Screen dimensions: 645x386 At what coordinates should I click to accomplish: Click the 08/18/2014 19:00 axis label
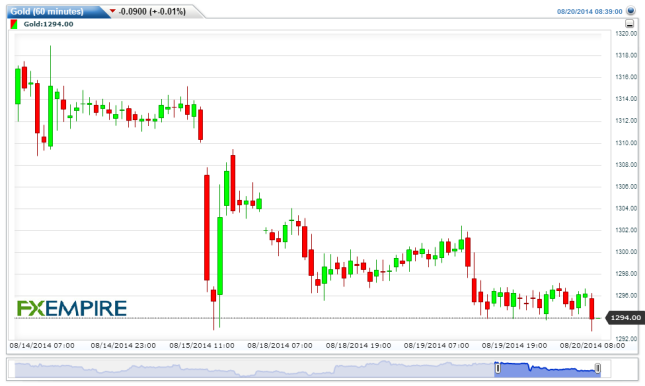click(358, 346)
